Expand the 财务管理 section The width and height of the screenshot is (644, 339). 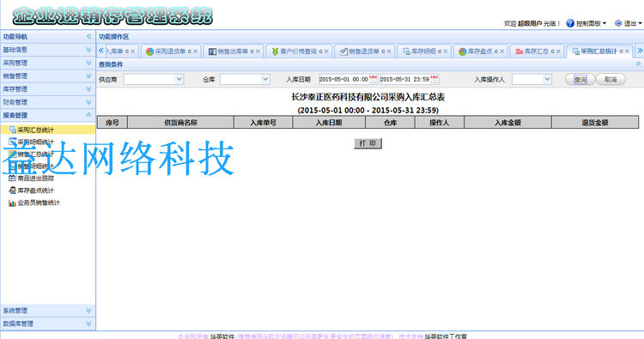tap(88, 102)
